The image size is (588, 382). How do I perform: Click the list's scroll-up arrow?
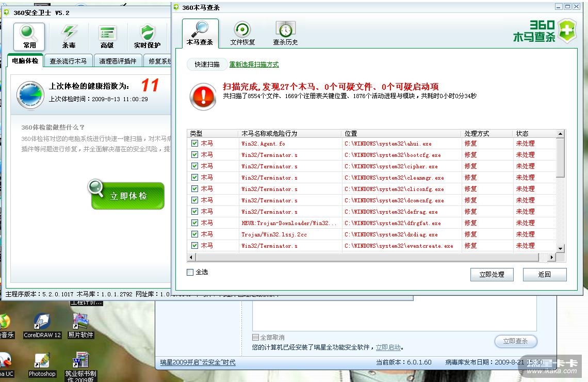point(560,134)
